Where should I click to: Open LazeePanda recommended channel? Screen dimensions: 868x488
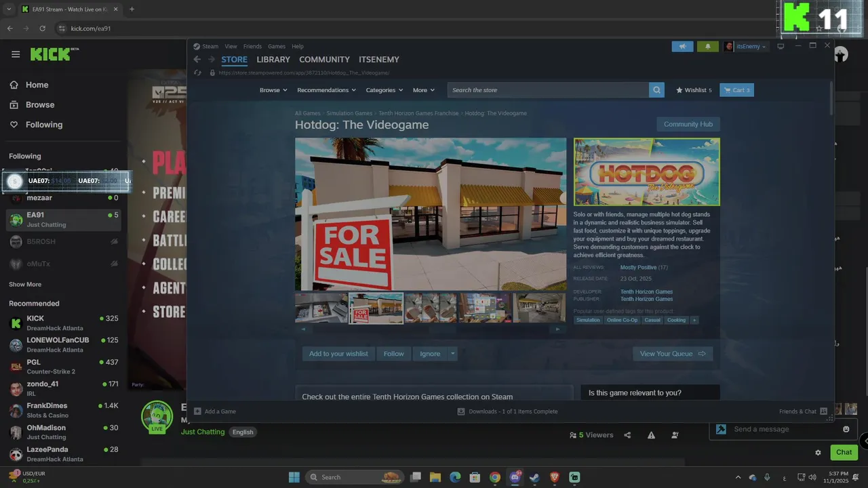coord(64,454)
